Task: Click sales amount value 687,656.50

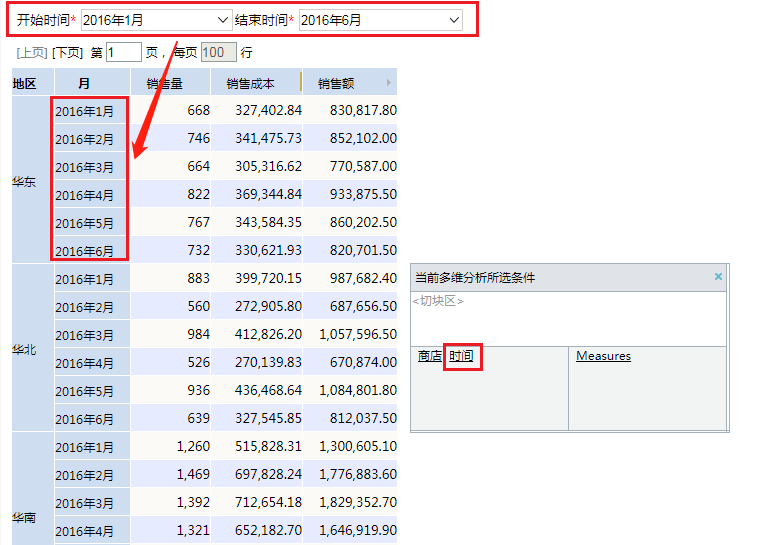Action: (363, 306)
